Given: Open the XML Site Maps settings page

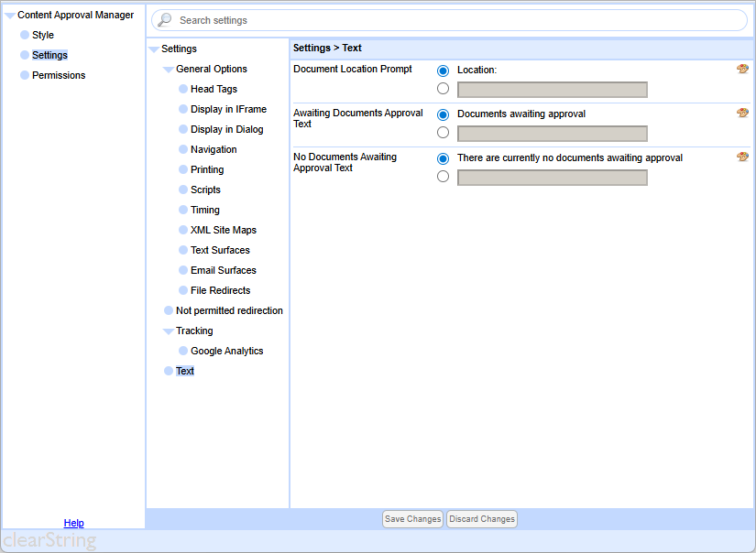Looking at the screenshot, I should [223, 231].
